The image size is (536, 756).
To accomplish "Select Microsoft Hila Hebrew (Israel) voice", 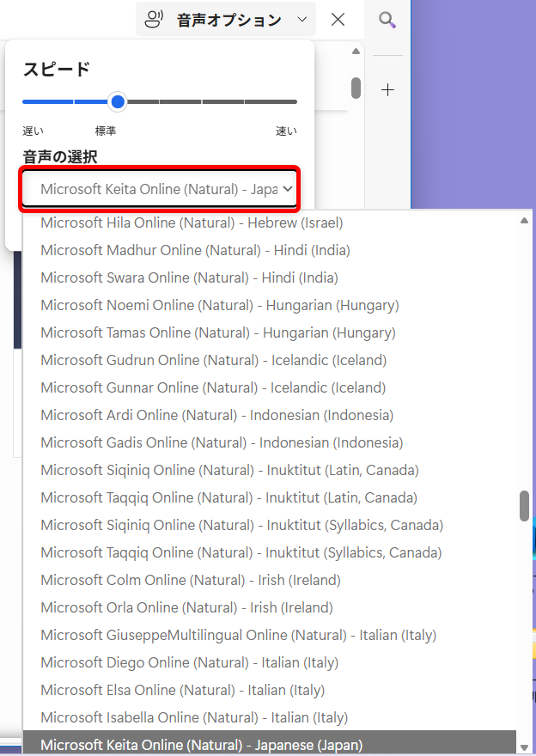I will point(269,223).
